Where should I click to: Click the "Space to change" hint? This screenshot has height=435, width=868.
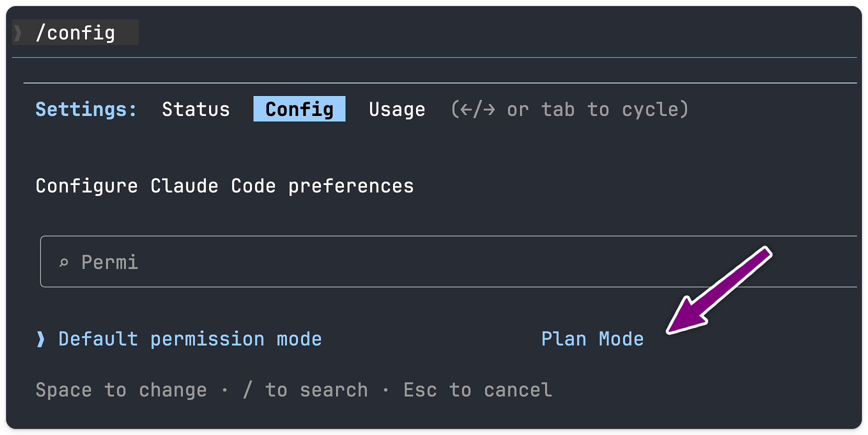point(121,390)
